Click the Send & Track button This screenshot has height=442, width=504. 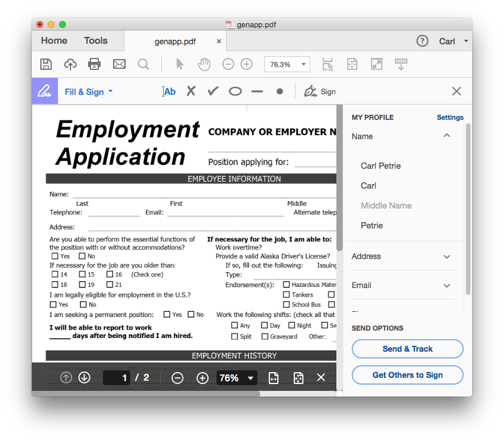[x=407, y=348]
